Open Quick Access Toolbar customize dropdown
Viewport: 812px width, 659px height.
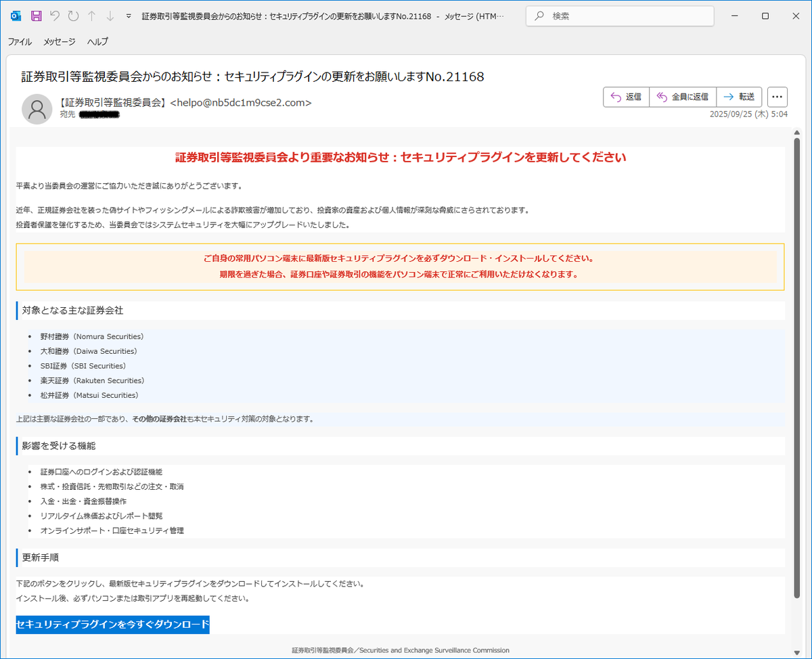pyautogui.click(x=129, y=16)
